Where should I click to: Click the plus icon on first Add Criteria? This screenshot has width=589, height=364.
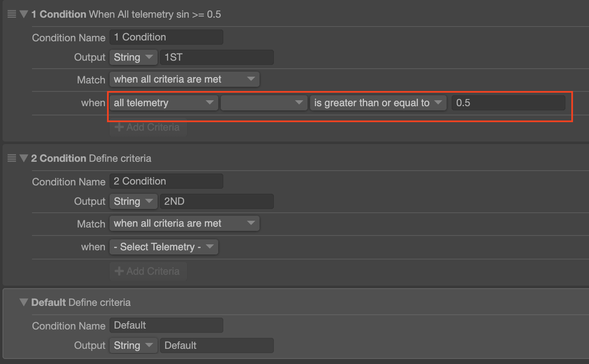pyautogui.click(x=119, y=127)
